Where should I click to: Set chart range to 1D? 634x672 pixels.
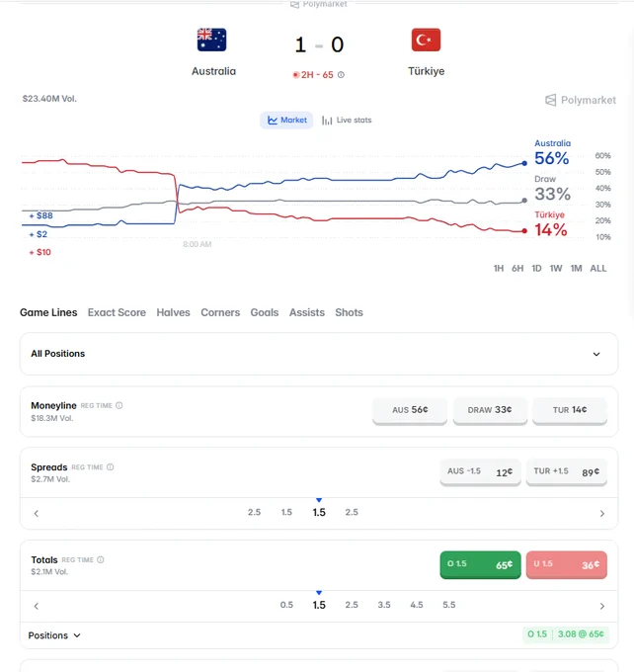pos(536,269)
